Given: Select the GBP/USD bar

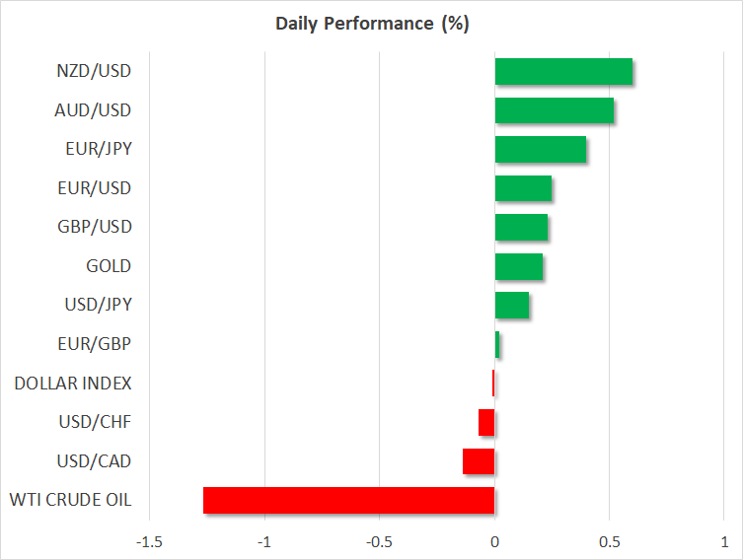Looking at the screenshot, I should click(x=521, y=227).
